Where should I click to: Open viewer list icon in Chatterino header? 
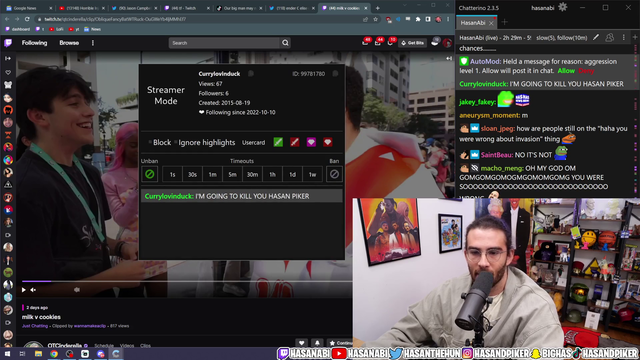[609, 38]
